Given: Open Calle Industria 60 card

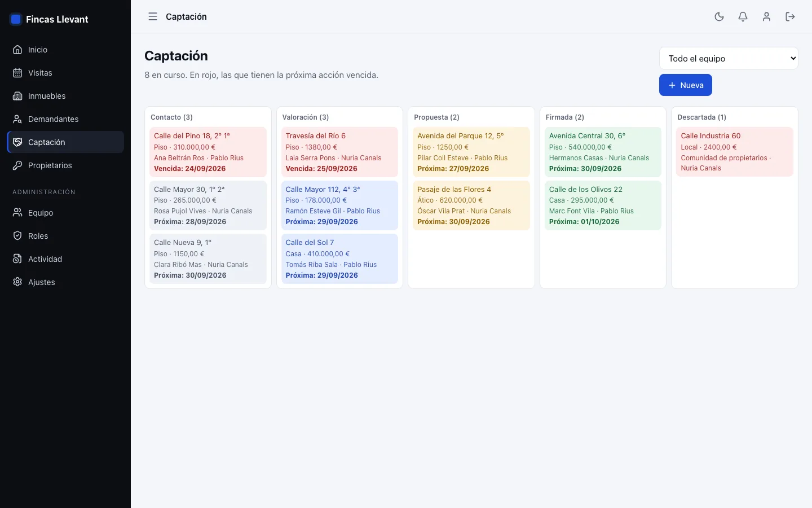Looking at the screenshot, I should tap(735, 152).
